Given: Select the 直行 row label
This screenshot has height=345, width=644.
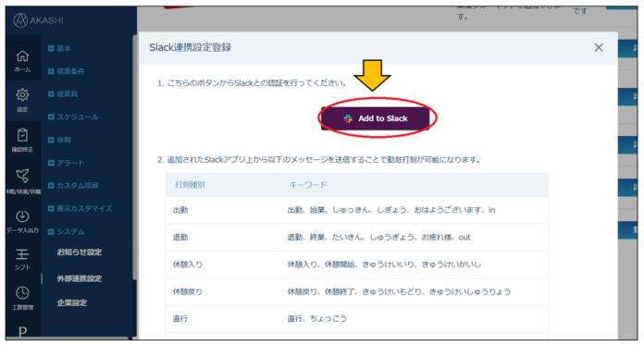Looking at the screenshot, I should pos(180,319).
